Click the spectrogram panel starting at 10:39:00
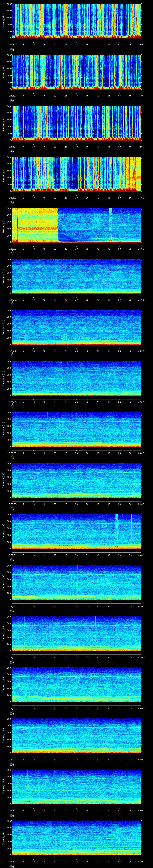 (x=77, y=531)
